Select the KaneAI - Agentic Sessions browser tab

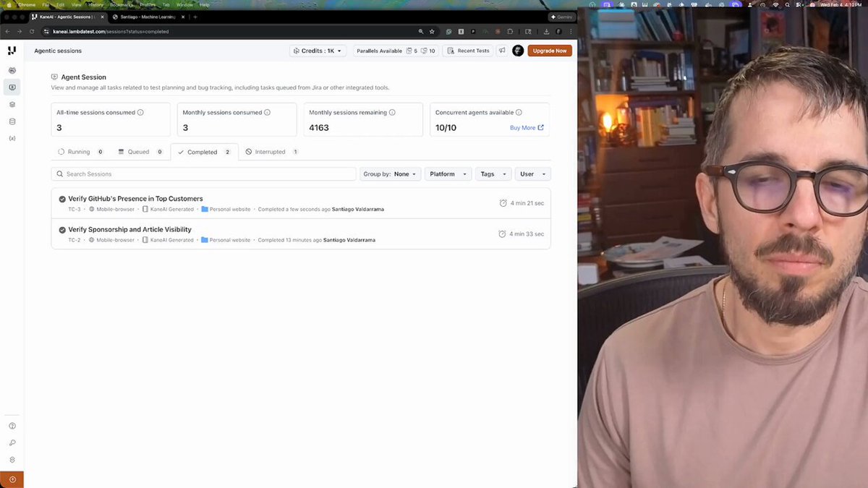click(69, 17)
